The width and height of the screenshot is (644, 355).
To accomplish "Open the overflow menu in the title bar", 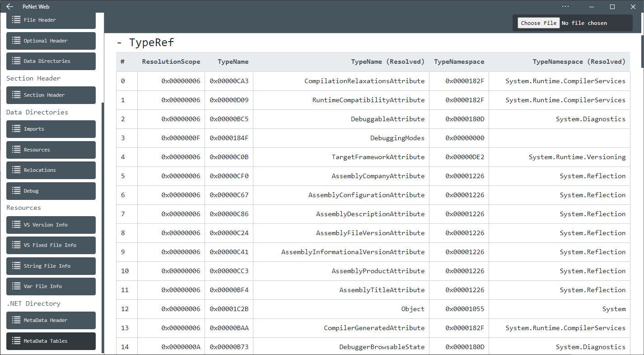I will click(565, 6).
